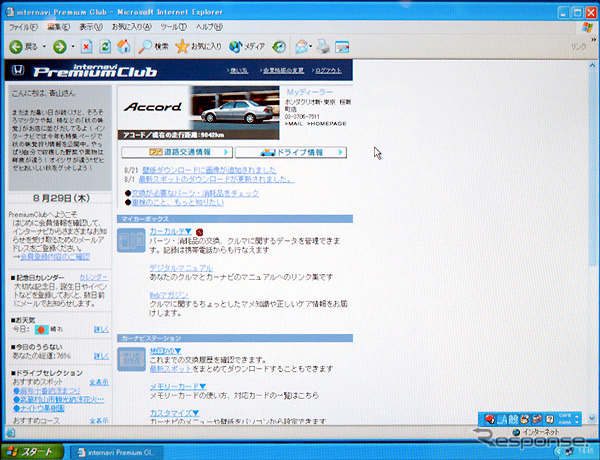Click the ドライブ情報 button
600x460 pixels.
(x=291, y=152)
